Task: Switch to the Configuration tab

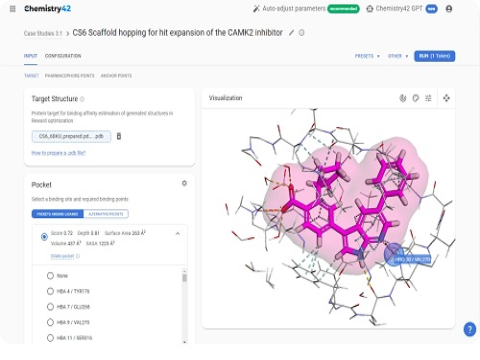Action: 63,56
